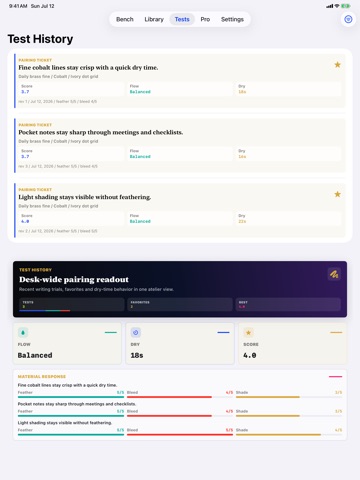This screenshot has width=360, height=480.
Task: Open the circular target icon top right
Action: pyautogui.click(x=348, y=19)
